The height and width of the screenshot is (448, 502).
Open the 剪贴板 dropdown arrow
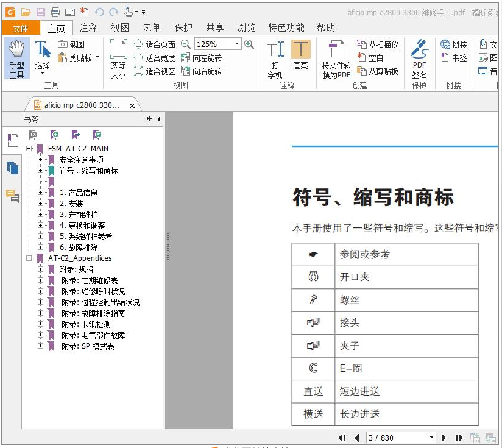pos(97,58)
